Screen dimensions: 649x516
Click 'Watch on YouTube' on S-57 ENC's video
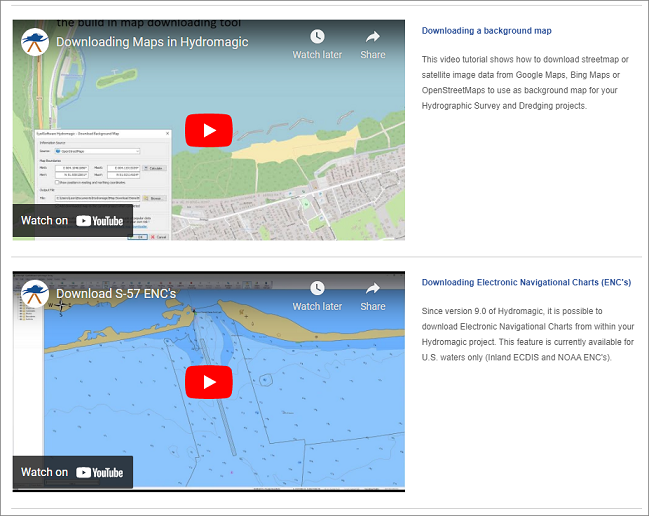[x=72, y=472]
